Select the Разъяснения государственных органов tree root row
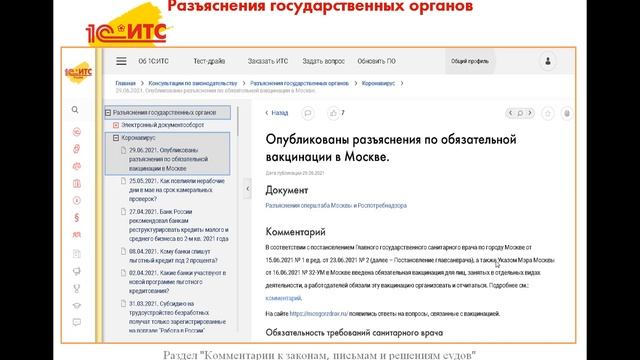The width and height of the screenshot is (640, 360). click(168, 113)
